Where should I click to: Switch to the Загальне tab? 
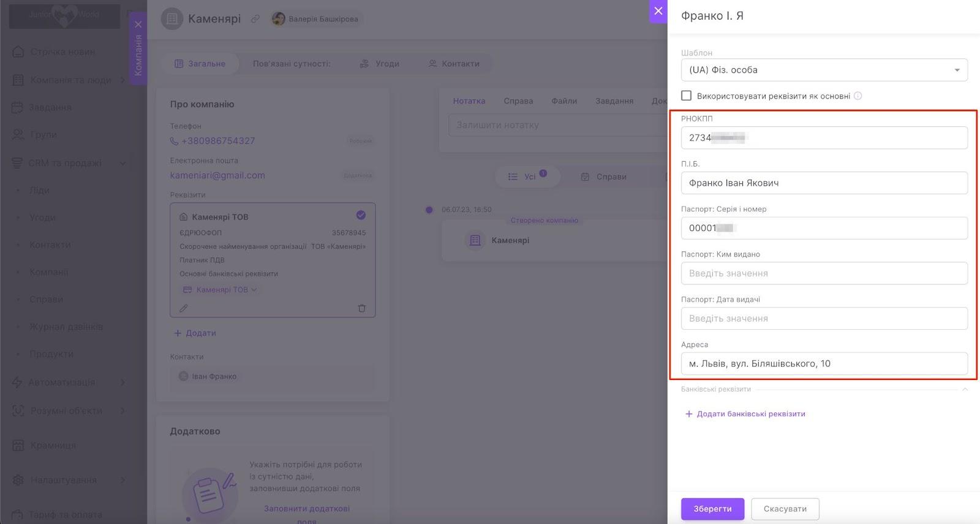pyautogui.click(x=200, y=64)
